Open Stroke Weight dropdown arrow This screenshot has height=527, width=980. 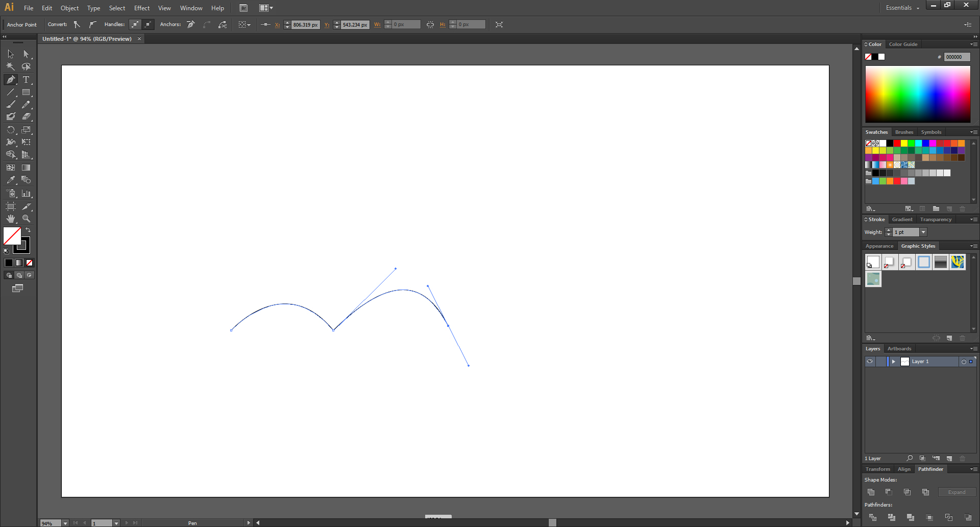pos(923,232)
